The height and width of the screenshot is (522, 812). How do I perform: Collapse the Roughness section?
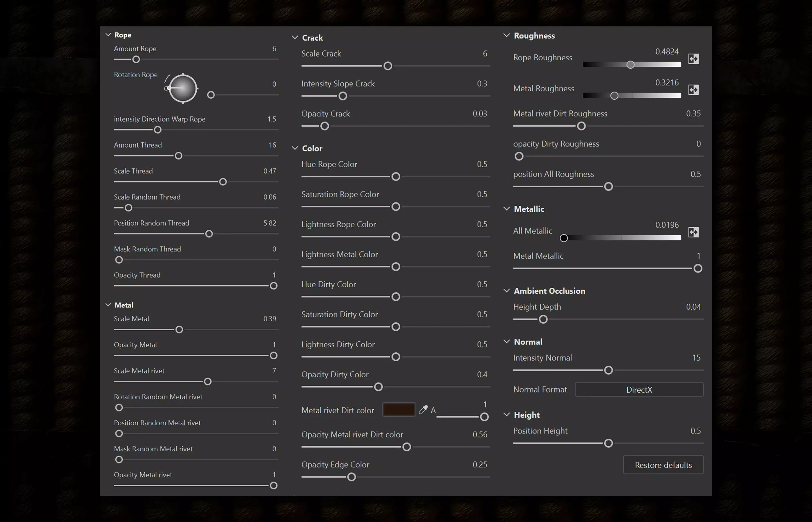(x=506, y=36)
